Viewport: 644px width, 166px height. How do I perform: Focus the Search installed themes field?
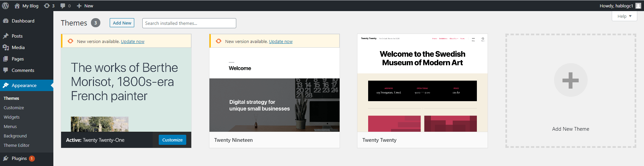pos(189,23)
